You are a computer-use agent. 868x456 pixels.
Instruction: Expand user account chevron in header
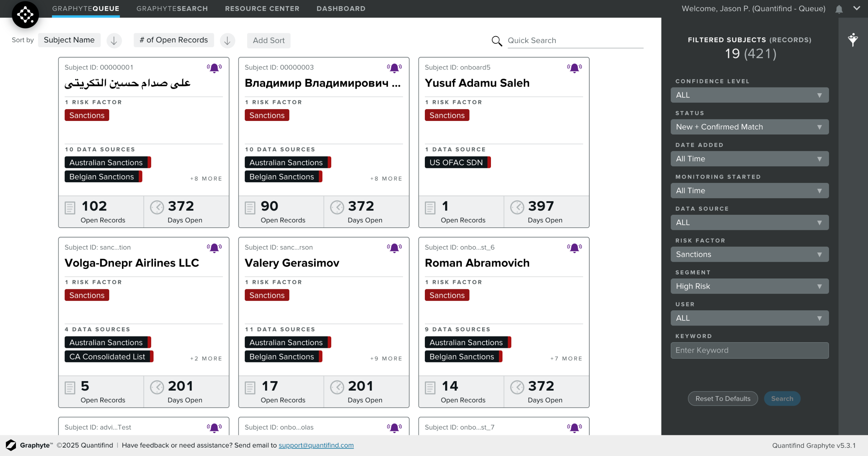tap(857, 8)
